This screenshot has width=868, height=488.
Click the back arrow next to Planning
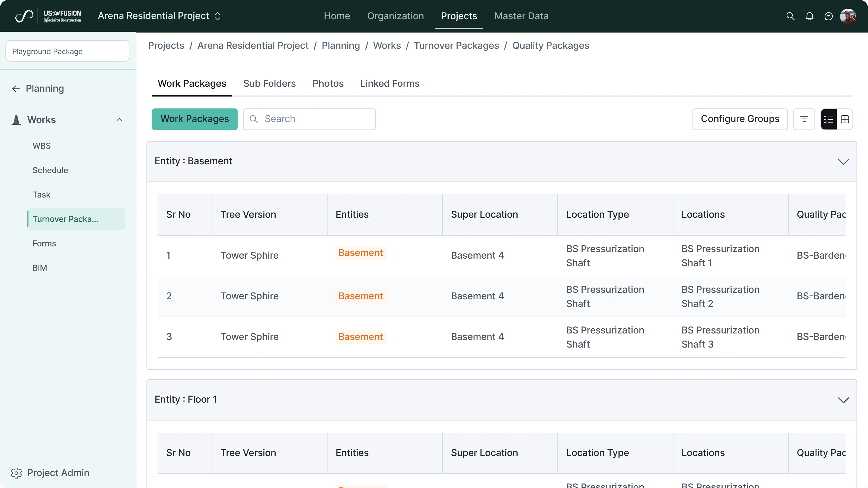pyautogui.click(x=16, y=89)
